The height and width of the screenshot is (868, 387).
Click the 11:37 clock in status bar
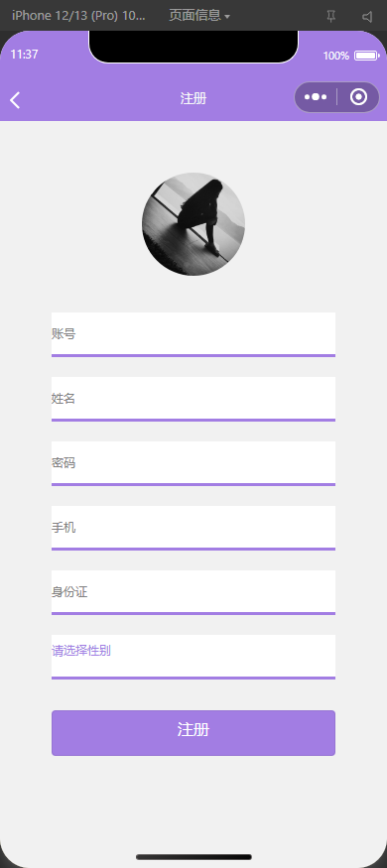25,55
